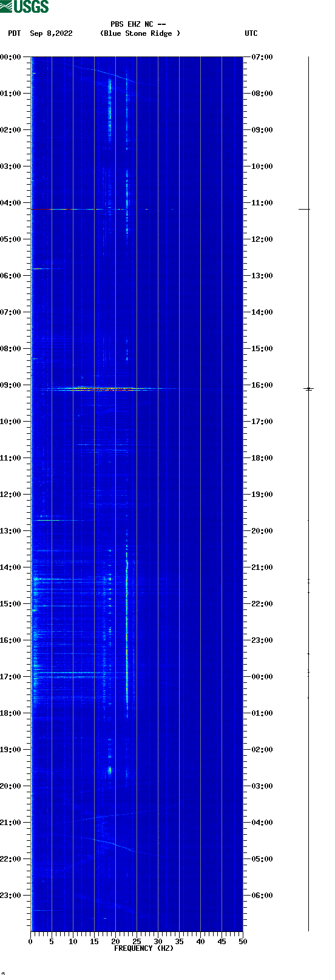Click the 'Sep 8,2022' date label
This screenshot has width=335, height=980.
(51, 33)
